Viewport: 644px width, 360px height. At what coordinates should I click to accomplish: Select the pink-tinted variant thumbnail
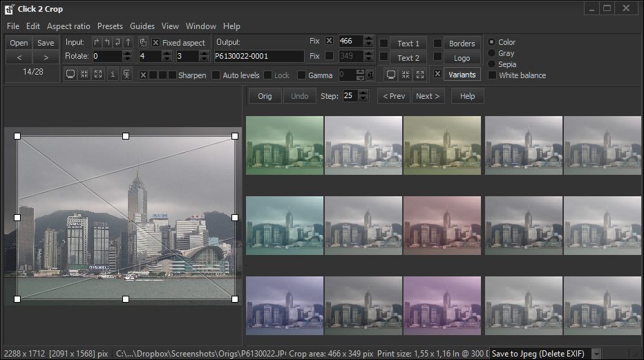tap(442, 225)
